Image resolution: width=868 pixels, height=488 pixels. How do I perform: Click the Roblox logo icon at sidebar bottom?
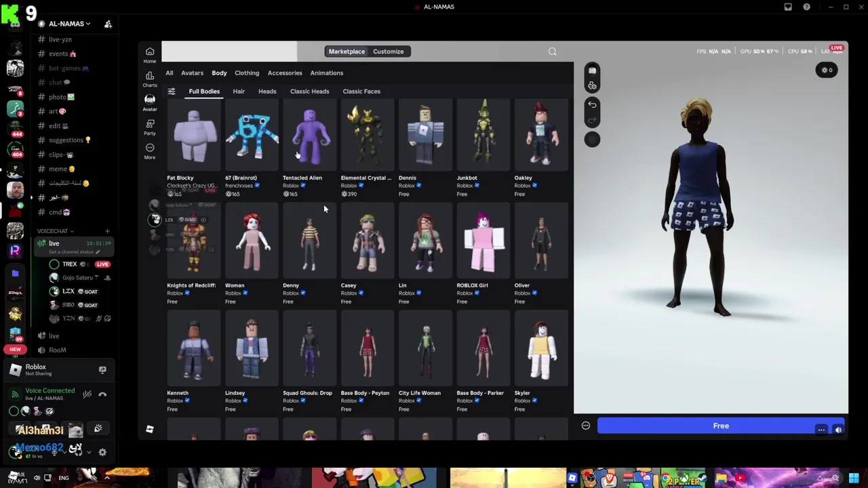(150, 429)
